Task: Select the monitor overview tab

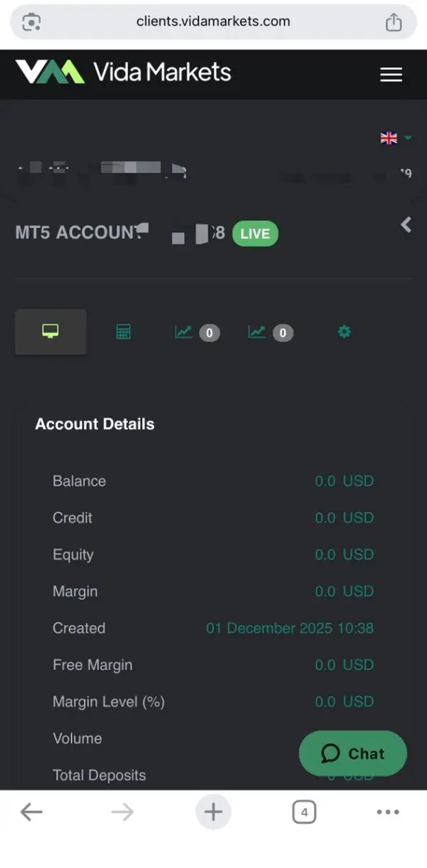Action: (x=51, y=331)
